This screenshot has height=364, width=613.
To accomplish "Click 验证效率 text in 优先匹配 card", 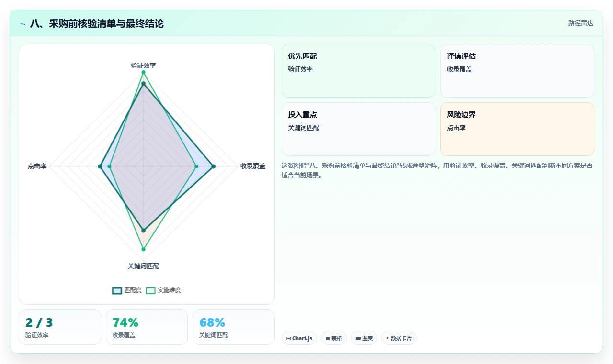I will point(300,69).
